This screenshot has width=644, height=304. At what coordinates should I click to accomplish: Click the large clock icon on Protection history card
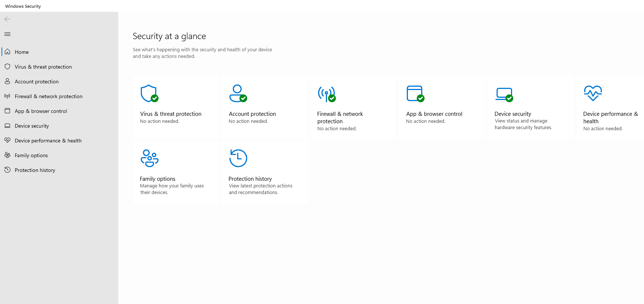(x=238, y=158)
